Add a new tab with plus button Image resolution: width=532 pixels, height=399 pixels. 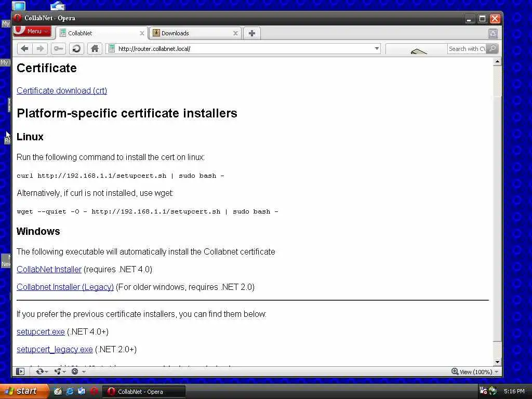[252, 33]
